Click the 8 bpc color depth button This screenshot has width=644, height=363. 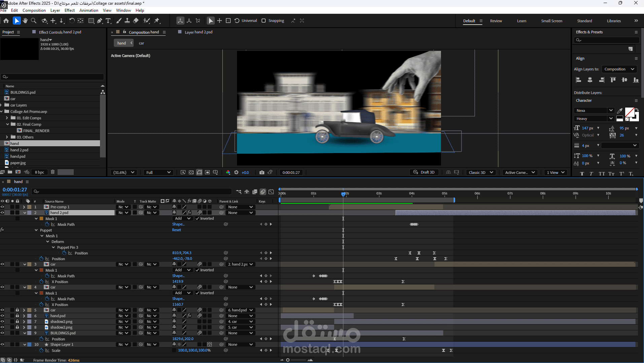click(39, 172)
